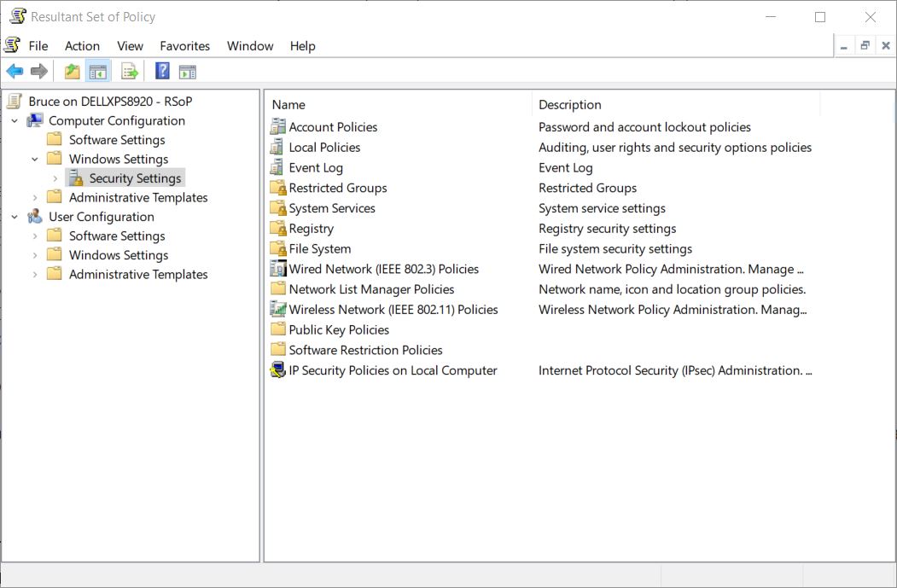The height and width of the screenshot is (588, 897).
Task: Click the Name column header
Action: click(x=288, y=104)
